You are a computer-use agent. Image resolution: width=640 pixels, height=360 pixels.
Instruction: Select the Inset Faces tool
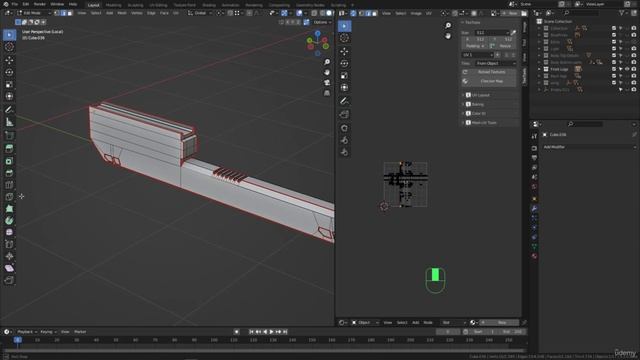(x=9, y=161)
